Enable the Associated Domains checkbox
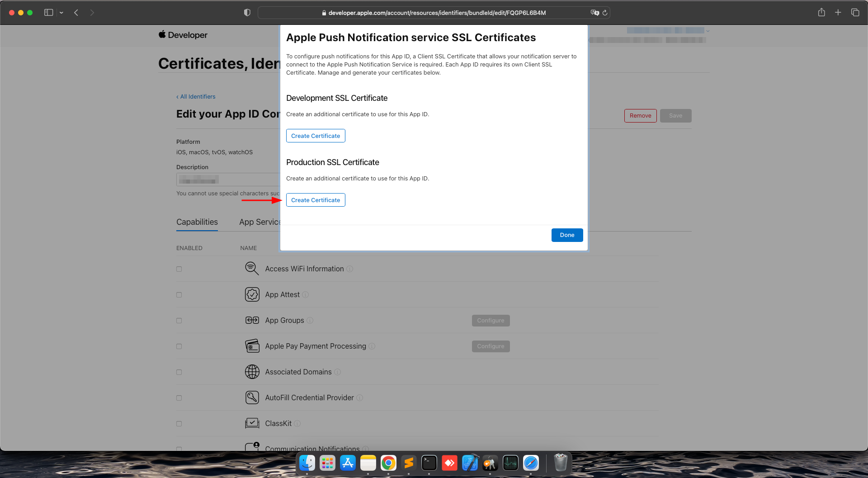The image size is (868, 478). coord(179,372)
